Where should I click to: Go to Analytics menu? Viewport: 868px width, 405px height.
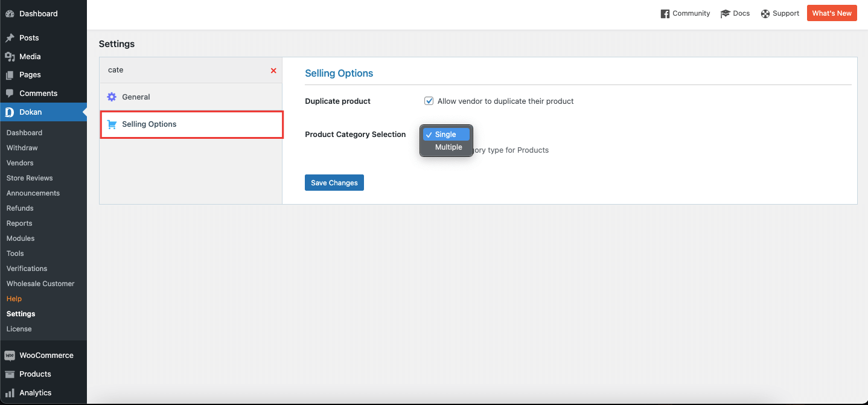point(43,393)
